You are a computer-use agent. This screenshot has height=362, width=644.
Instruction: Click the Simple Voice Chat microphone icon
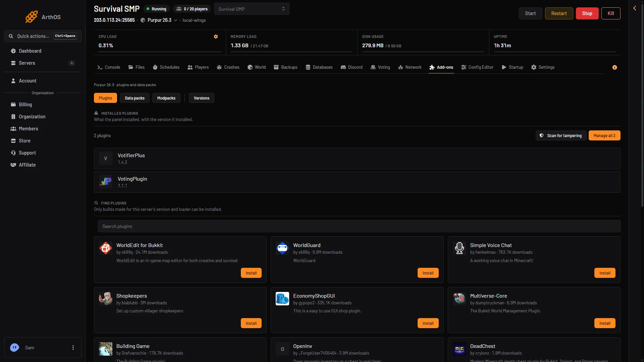pyautogui.click(x=460, y=248)
